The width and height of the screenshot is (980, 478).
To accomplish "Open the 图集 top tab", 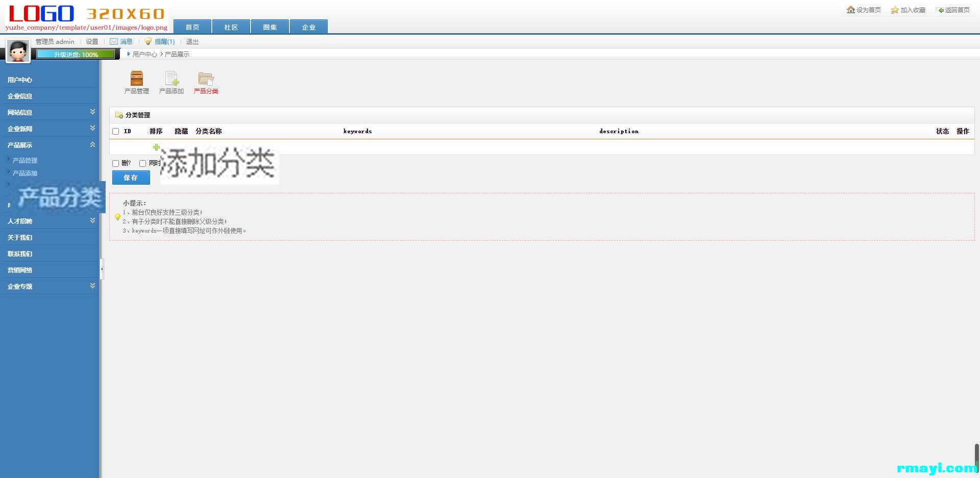I will [x=270, y=27].
